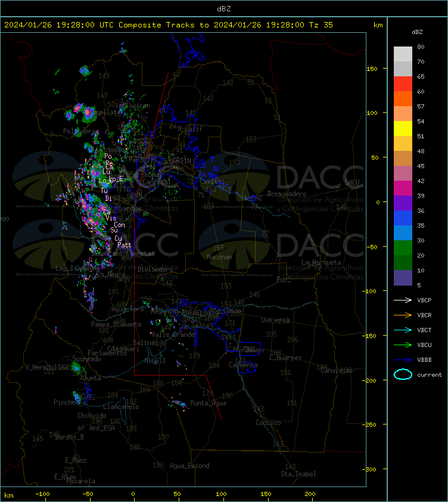
Task: Click the 80 value on color scale
Action: (x=421, y=47)
